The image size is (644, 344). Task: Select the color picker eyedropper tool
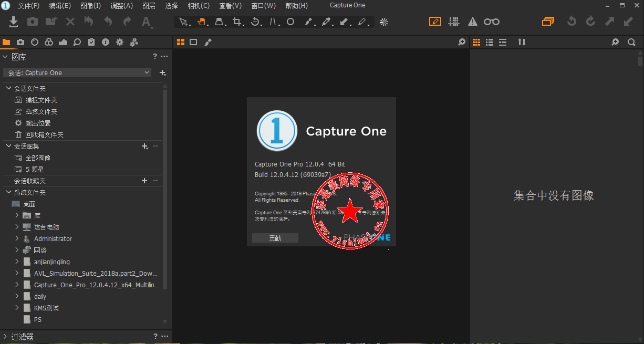coord(326,22)
